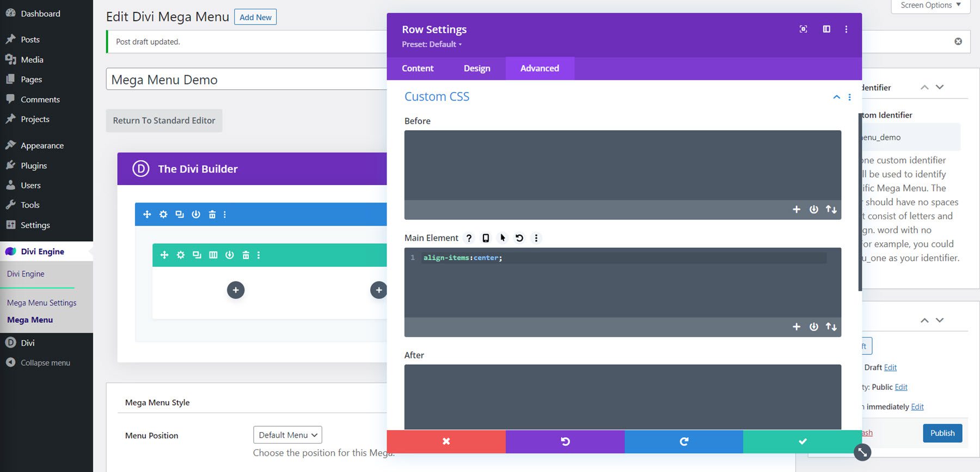Click into the Main Element CSS code line
The image size is (980, 472).
click(624, 258)
